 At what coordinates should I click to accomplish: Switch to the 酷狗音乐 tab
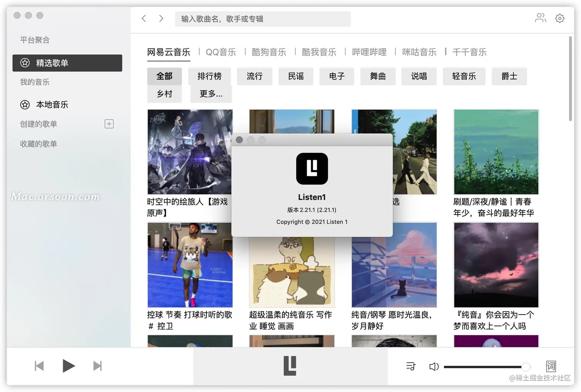pos(269,52)
